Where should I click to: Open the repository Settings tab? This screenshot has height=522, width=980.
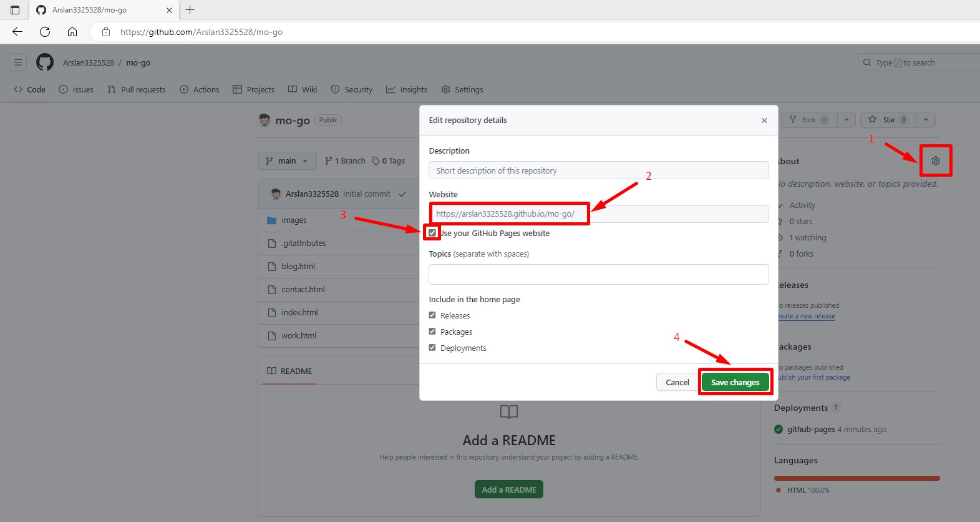click(462, 90)
